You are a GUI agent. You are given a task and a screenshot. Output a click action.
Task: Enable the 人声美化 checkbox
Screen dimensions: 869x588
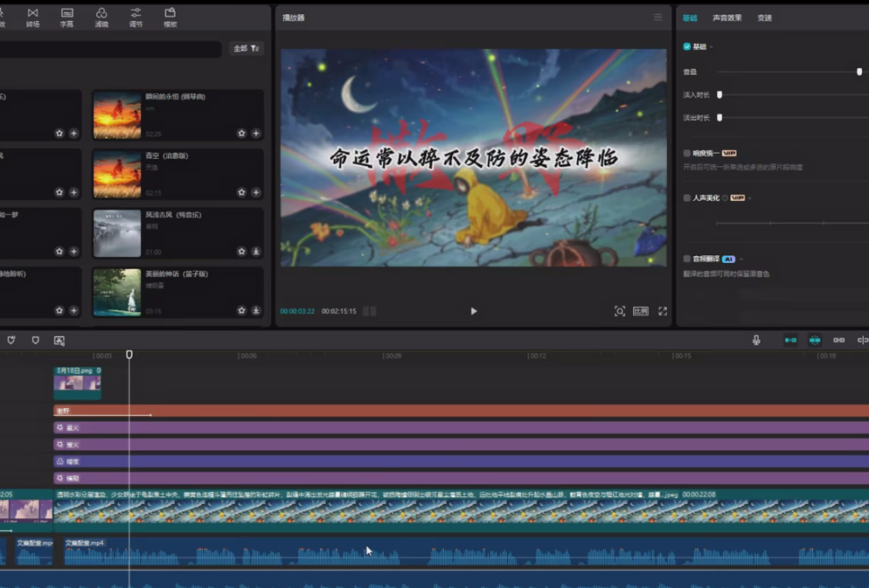click(x=687, y=198)
